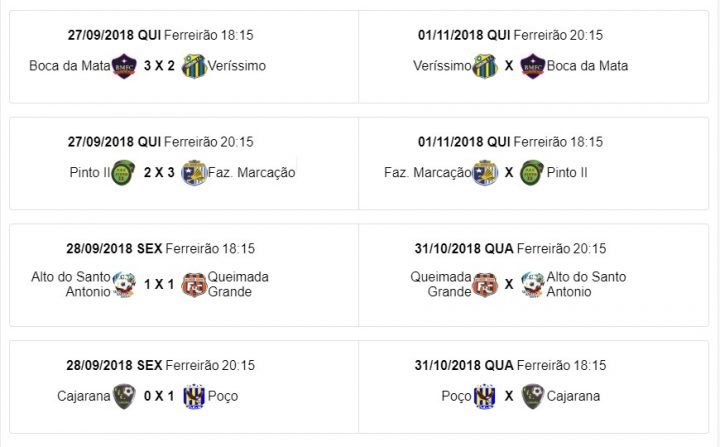Click Queimada Grande crest in 28/09 match
The image size is (720, 447).
pos(194,284)
